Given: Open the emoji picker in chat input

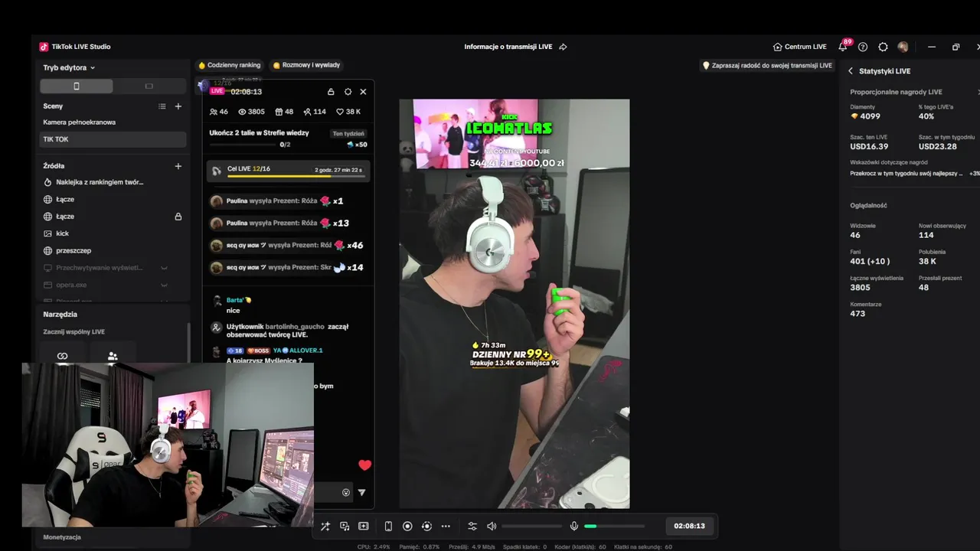Looking at the screenshot, I should tap(346, 493).
